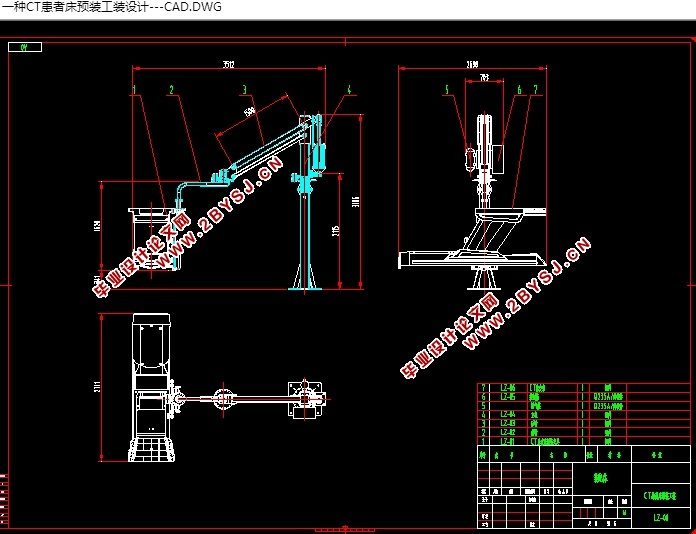Click the LZ-01 code in the parts list
The image size is (696, 534).
508,441
